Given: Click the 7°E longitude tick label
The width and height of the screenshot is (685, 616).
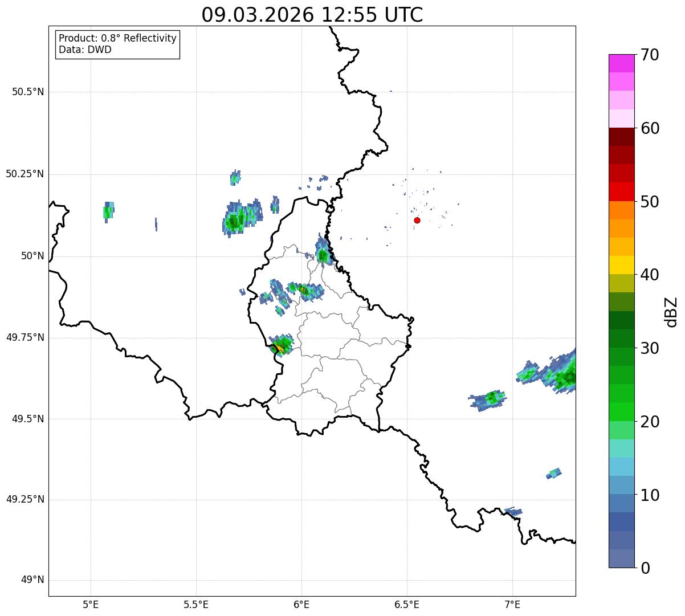Looking at the screenshot, I should [512, 604].
